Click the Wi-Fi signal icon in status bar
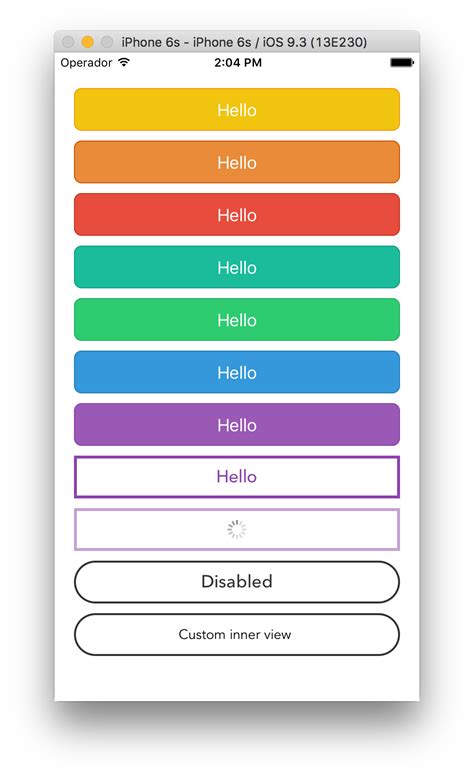The height and width of the screenshot is (779, 474). coord(124,62)
